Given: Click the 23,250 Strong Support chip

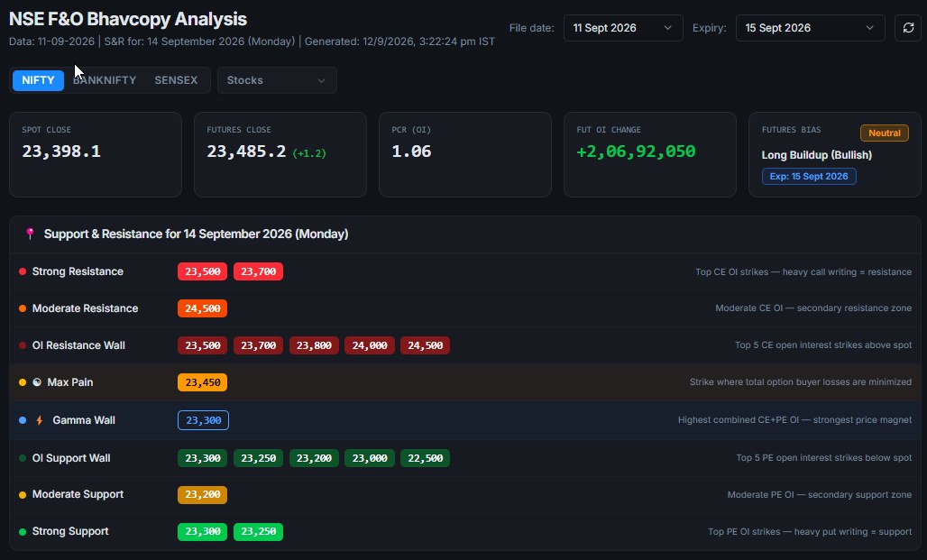Looking at the screenshot, I should coord(259,532).
